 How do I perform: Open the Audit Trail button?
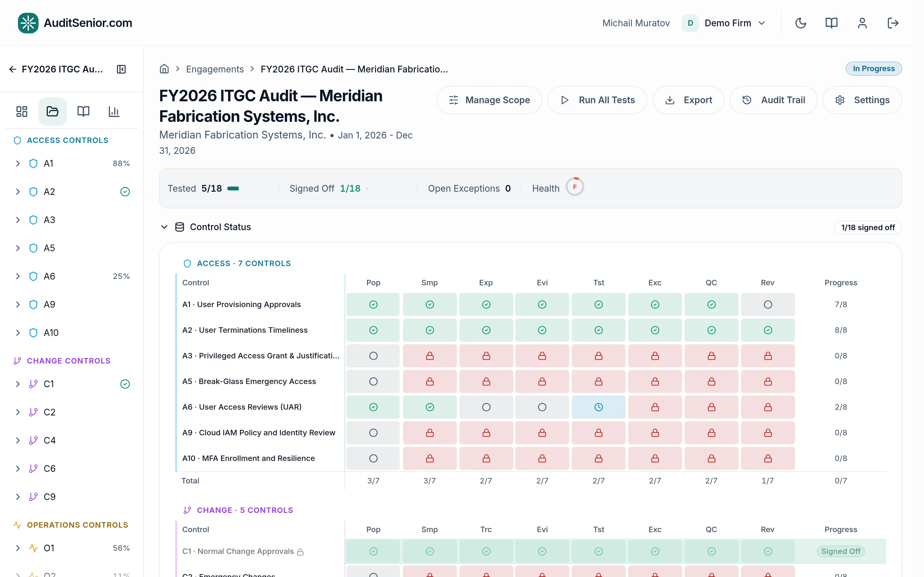tap(773, 100)
